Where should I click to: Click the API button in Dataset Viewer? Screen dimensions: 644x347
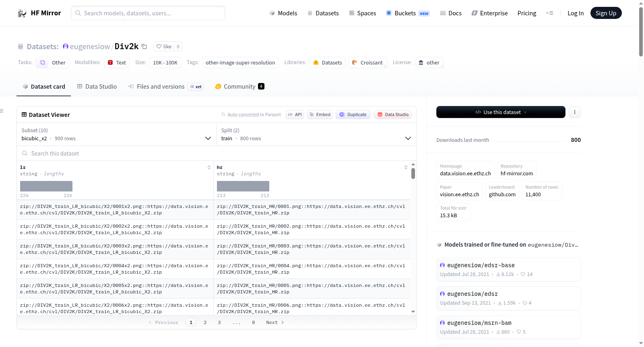[295, 114]
